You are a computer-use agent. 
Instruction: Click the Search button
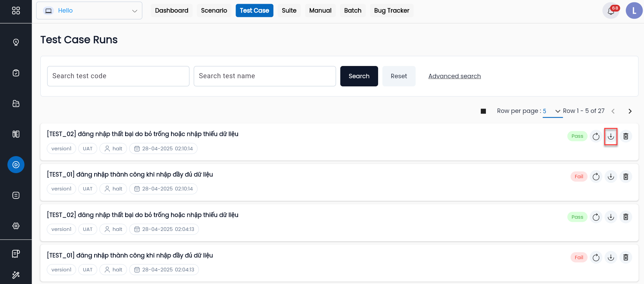[x=359, y=76]
